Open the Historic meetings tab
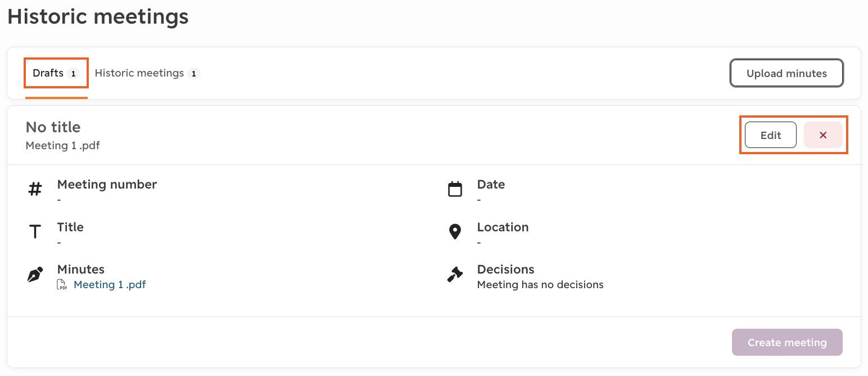The width and height of the screenshot is (868, 376). [147, 73]
